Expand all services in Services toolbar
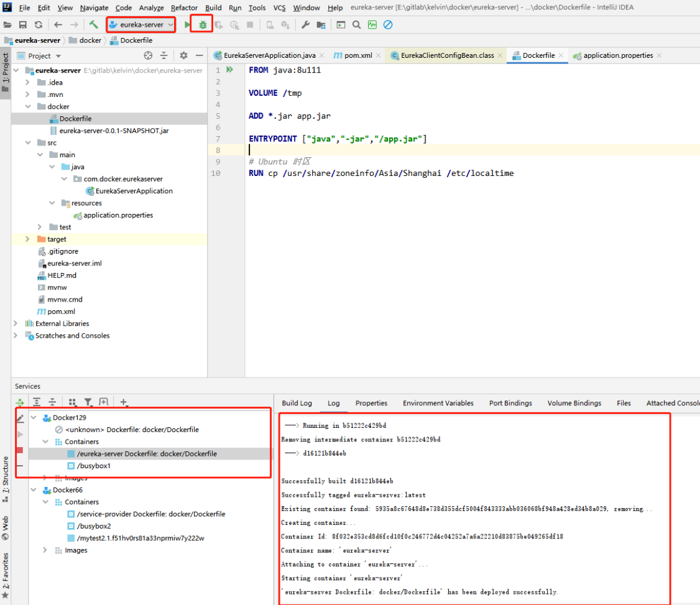The width and height of the screenshot is (700, 605). [37, 402]
